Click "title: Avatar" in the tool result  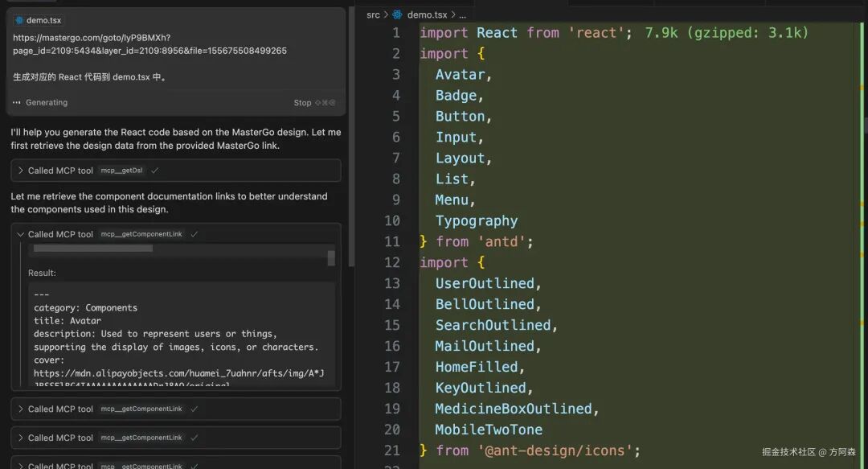pos(68,320)
